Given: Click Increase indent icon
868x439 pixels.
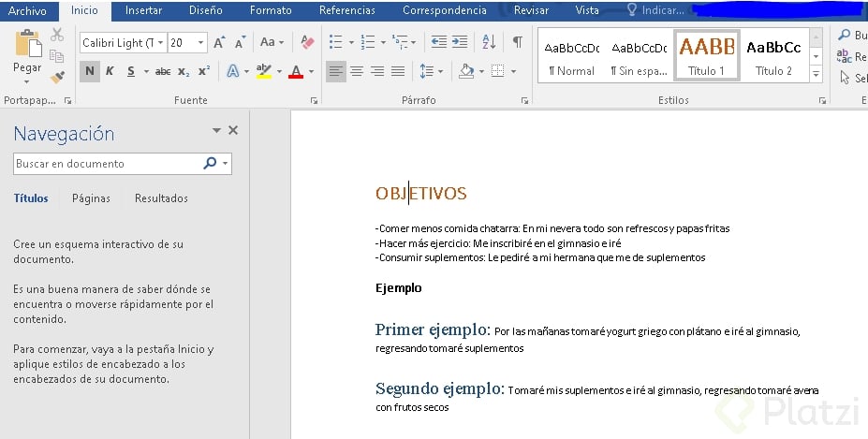Looking at the screenshot, I should coord(460,42).
